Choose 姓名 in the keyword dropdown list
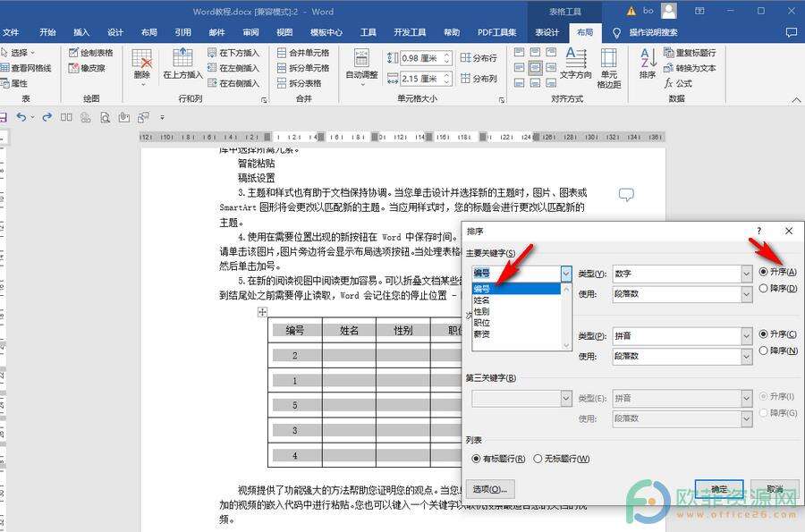 click(516, 300)
